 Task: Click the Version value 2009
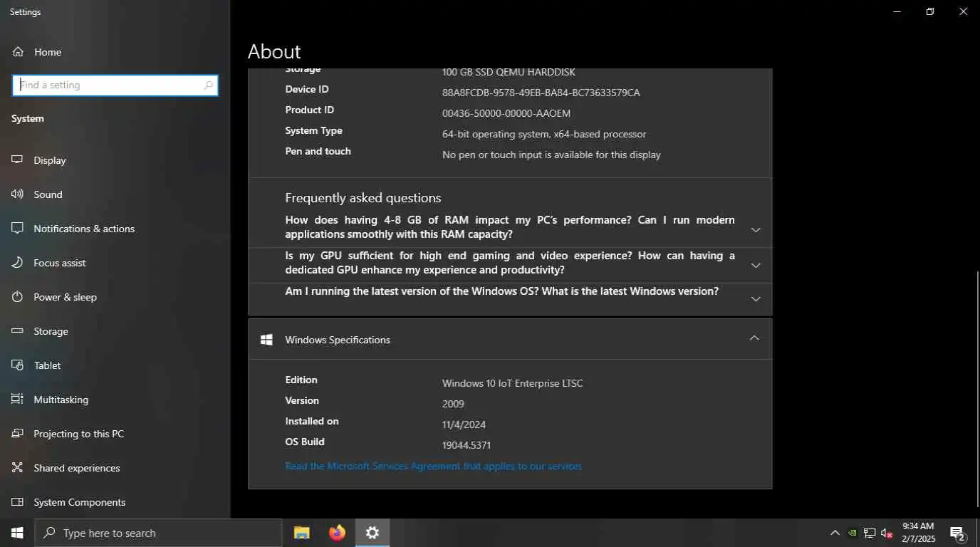[453, 404]
